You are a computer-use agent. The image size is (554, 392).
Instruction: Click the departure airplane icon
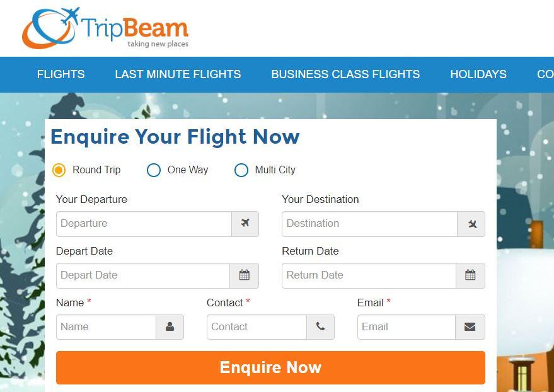245,224
